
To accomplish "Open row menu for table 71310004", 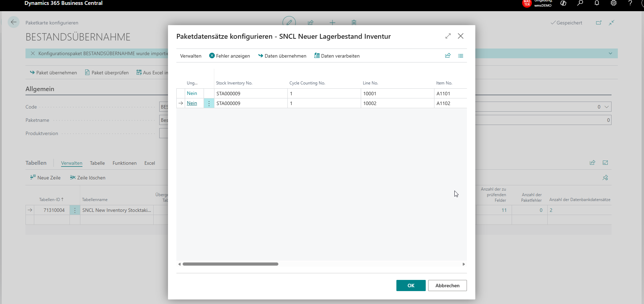I will (x=75, y=210).
